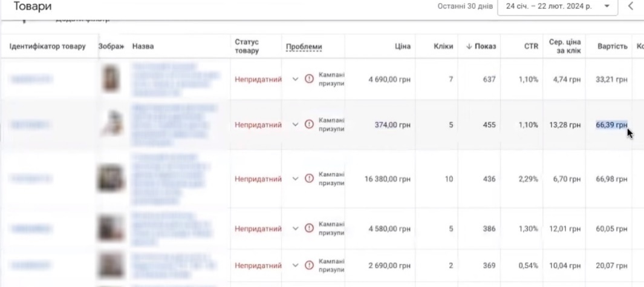Sort by the Кліки column header

443,47
